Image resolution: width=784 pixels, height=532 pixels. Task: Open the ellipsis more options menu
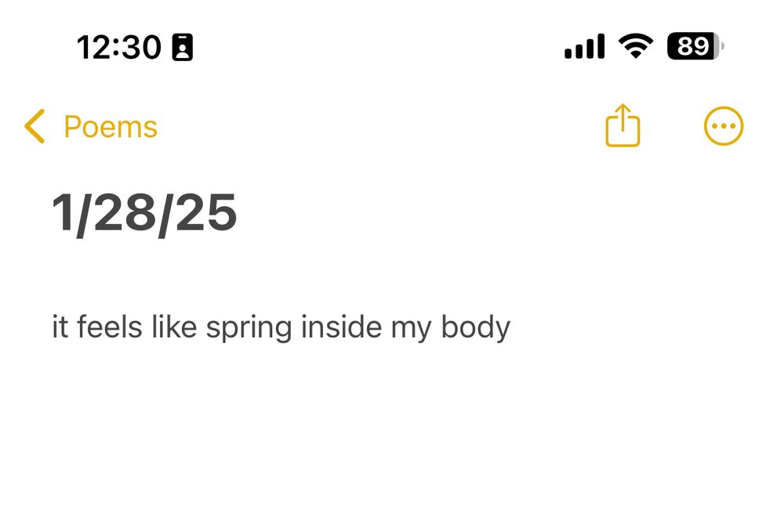[x=723, y=126]
